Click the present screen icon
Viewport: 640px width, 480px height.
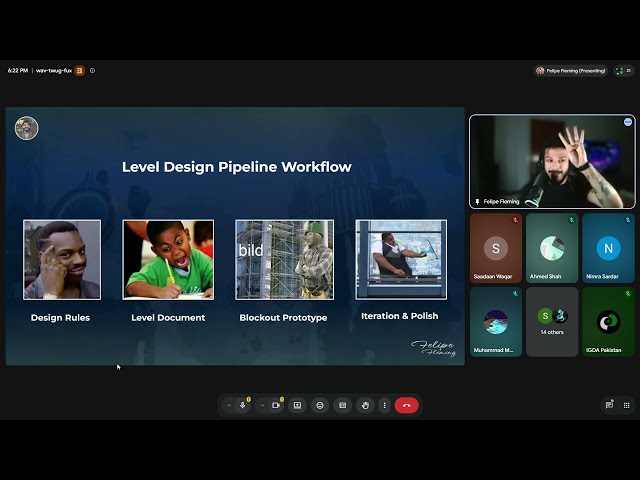pos(297,405)
